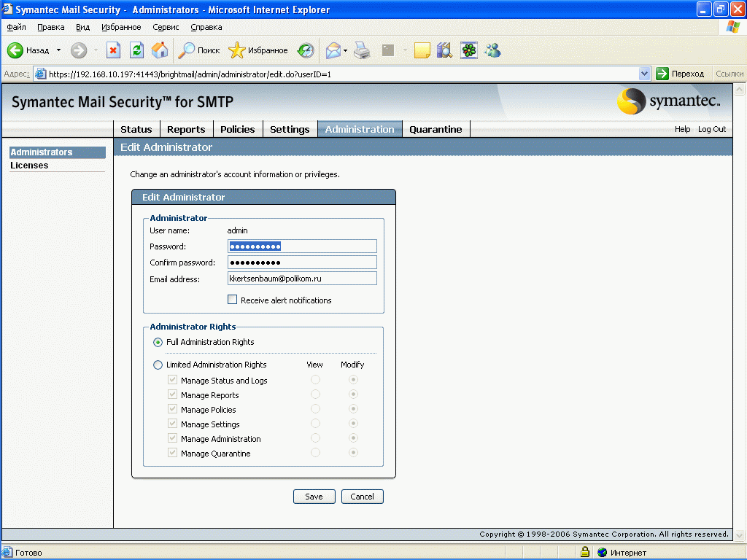Open the Правка menu

(51, 27)
